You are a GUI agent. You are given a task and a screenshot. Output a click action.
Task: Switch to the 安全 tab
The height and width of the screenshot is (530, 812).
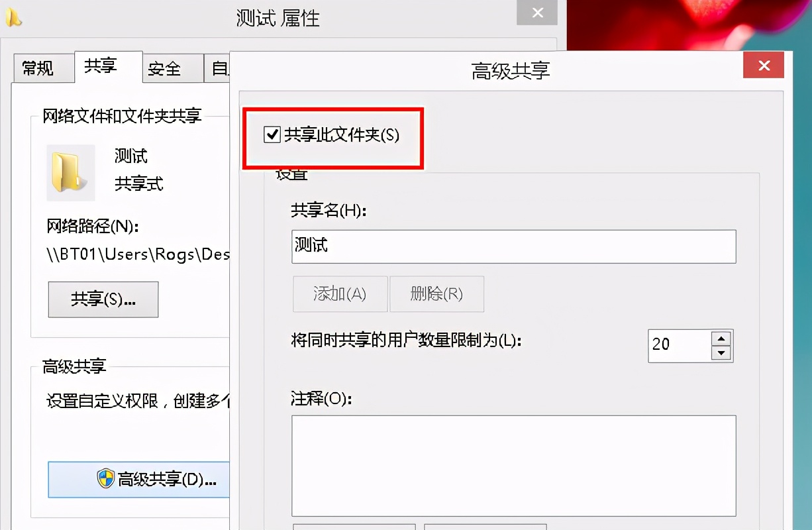pyautogui.click(x=172, y=68)
